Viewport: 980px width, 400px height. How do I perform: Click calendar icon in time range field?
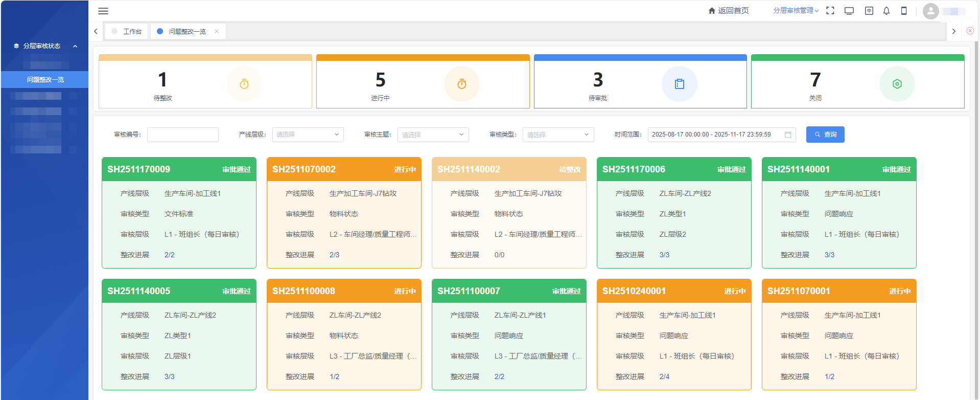[x=788, y=135]
